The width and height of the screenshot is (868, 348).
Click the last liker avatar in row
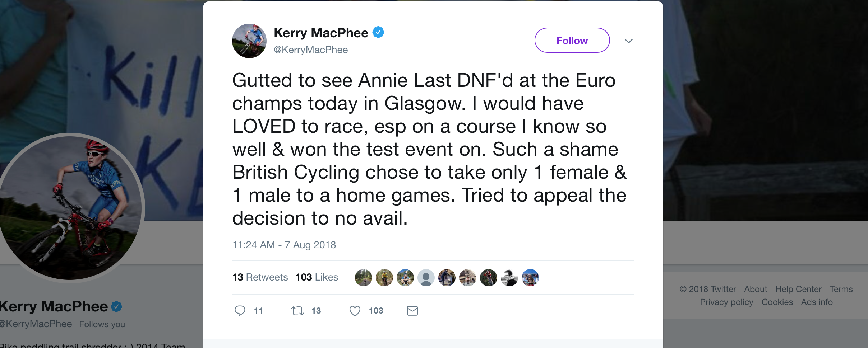click(x=530, y=278)
